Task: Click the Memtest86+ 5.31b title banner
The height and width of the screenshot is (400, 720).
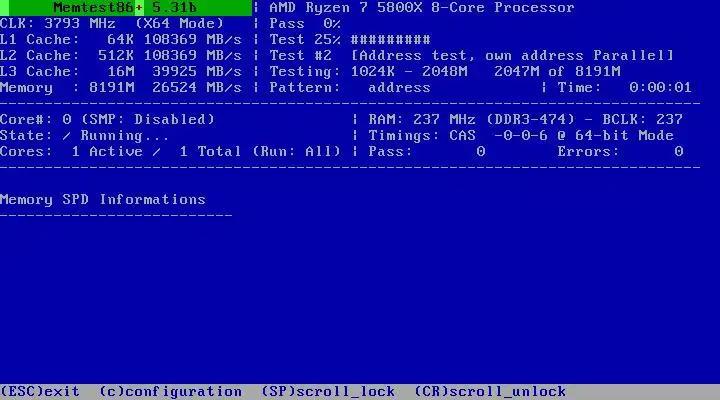Action: click(126, 8)
